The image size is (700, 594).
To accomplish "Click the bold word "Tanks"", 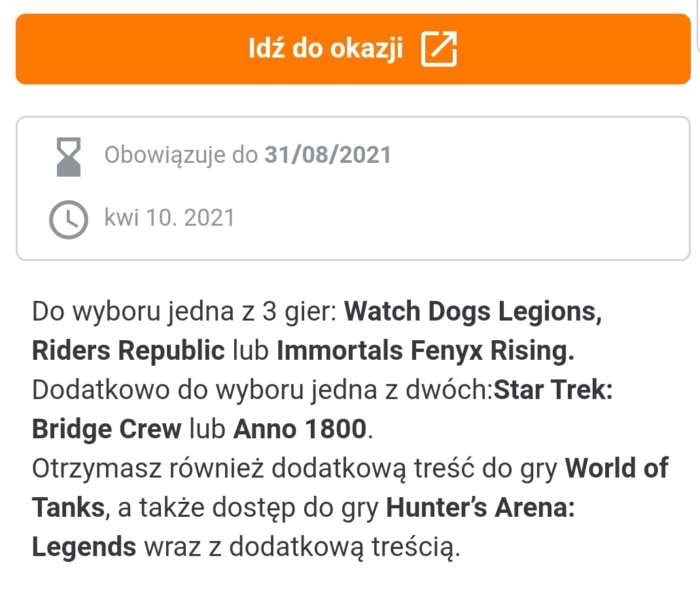I will pos(69,508).
